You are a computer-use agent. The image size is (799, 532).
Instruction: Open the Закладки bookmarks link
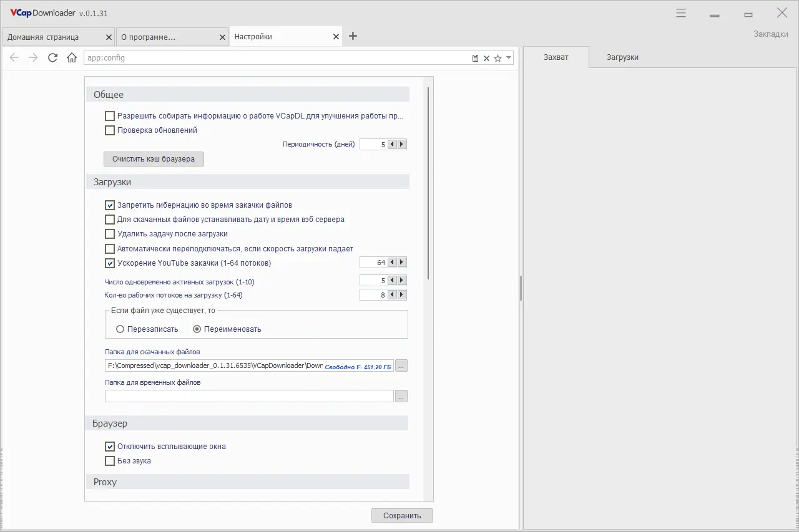[771, 34]
